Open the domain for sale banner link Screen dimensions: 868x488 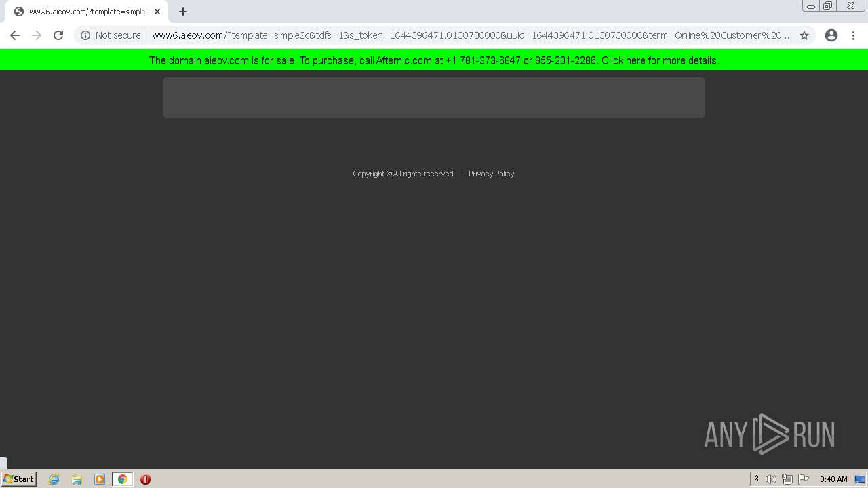click(434, 60)
